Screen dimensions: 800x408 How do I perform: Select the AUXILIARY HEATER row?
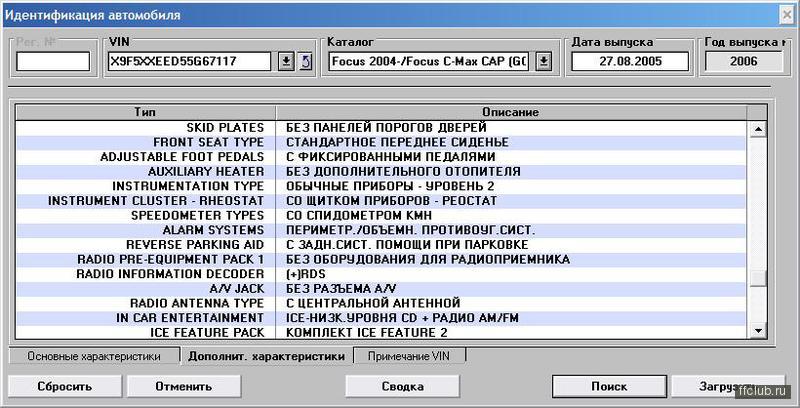[x=381, y=171]
